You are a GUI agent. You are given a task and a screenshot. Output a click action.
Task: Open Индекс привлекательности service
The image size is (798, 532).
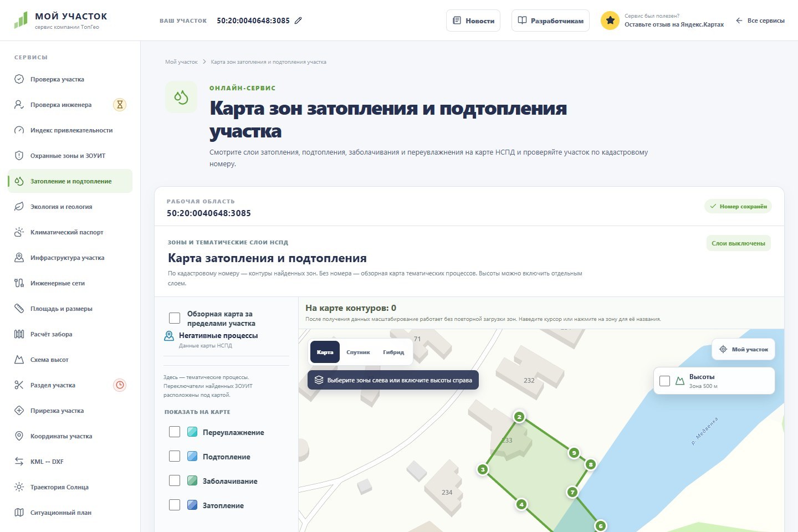point(70,130)
